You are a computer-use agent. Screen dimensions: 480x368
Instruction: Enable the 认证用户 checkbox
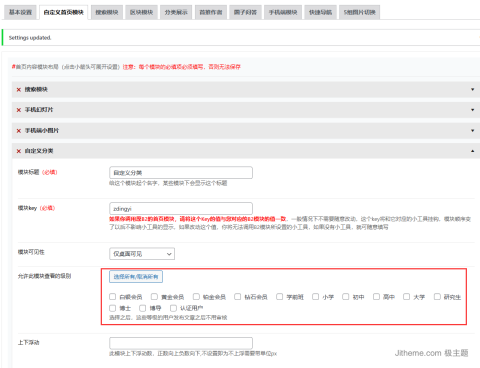(x=173, y=308)
